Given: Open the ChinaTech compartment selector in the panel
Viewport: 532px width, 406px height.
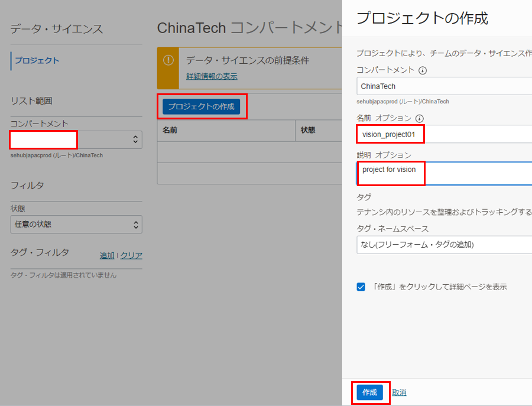Looking at the screenshot, I should click(443, 86).
